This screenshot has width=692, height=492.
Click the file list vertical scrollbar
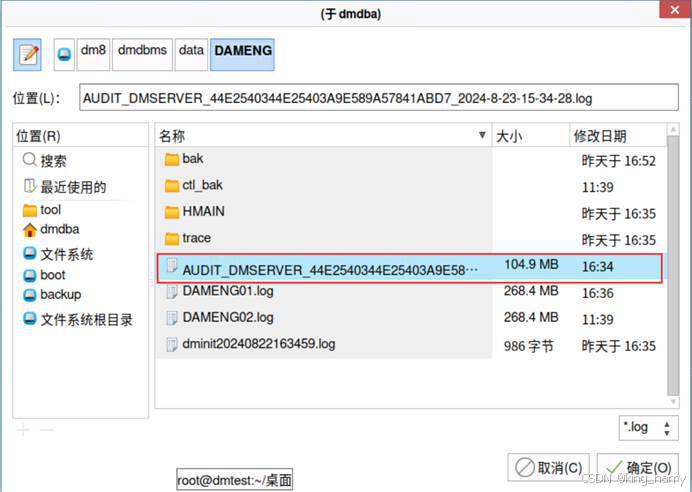click(x=673, y=266)
